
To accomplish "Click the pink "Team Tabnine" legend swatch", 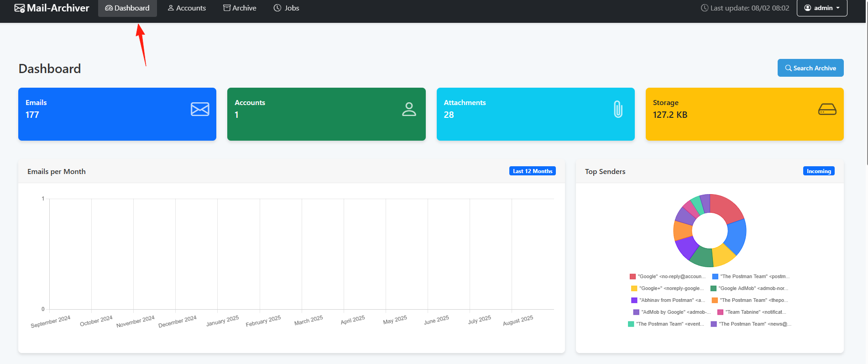I will click(x=721, y=312).
